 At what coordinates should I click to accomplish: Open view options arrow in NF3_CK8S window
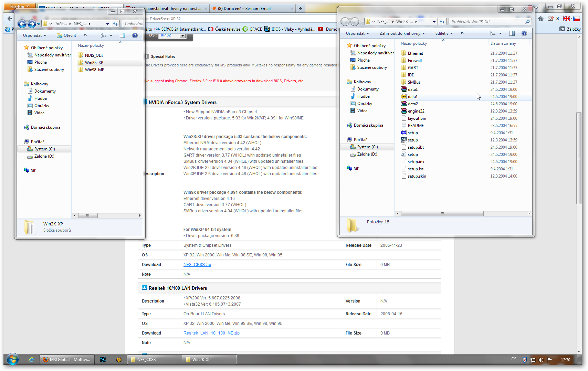point(111,35)
